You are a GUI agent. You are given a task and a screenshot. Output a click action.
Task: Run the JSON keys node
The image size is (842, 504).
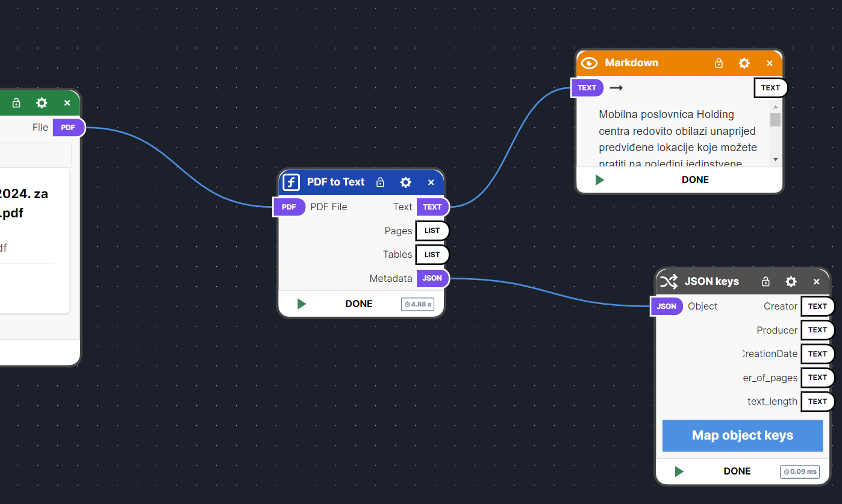(x=679, y=471)
